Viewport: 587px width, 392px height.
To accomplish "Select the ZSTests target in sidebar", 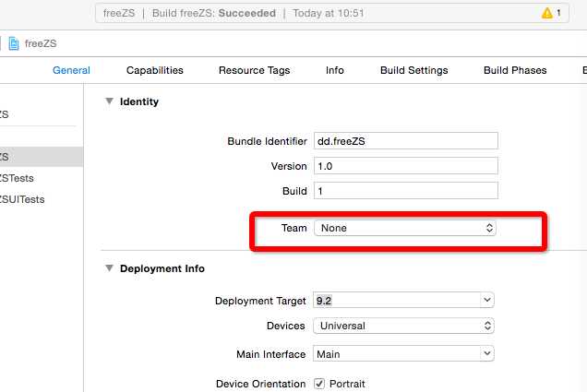I will pos(17,178).
